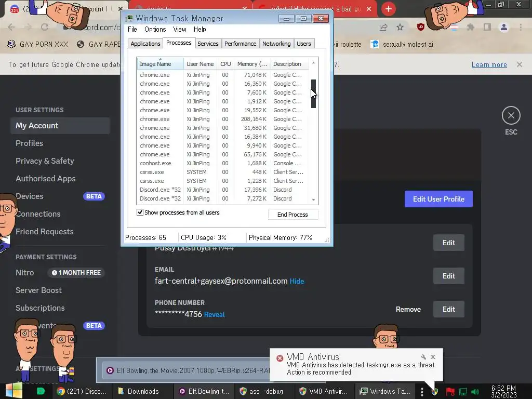Switch to the Services tab
Screen dimensions: 532x399
[x=208, y=44]
